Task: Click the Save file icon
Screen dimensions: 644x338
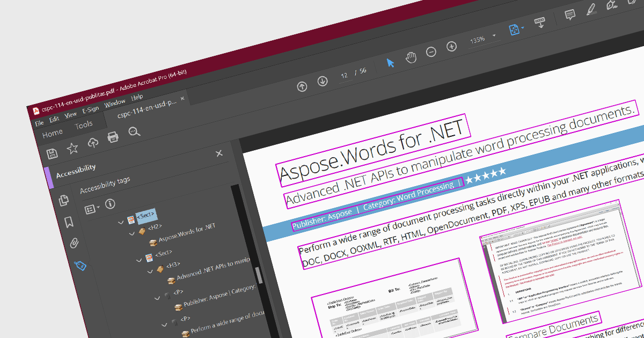Action: (52, 154)
